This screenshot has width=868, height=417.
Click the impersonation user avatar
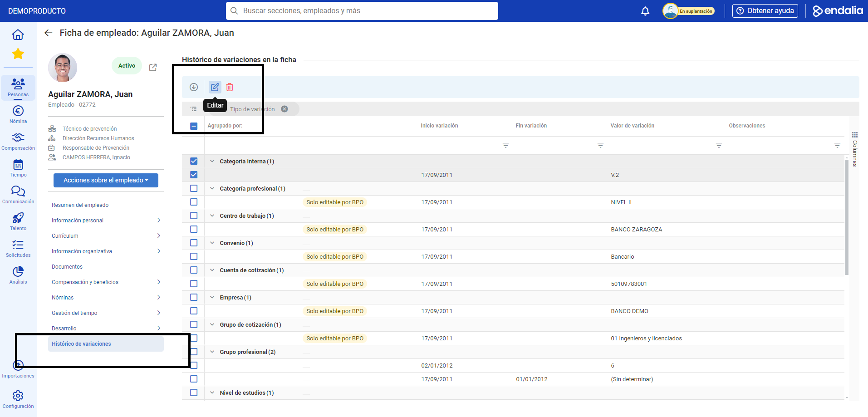pos(670,11)
